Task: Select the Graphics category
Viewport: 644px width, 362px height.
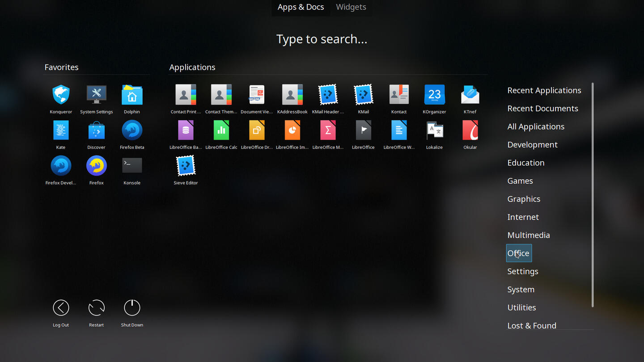Action: [x=524, y=199]
